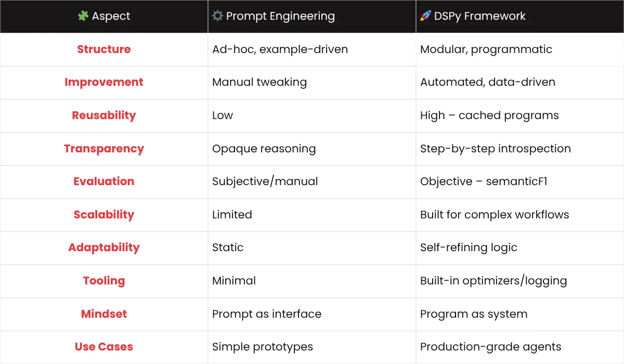
Task: Select the red Reusability label
Action: (104, 115)
